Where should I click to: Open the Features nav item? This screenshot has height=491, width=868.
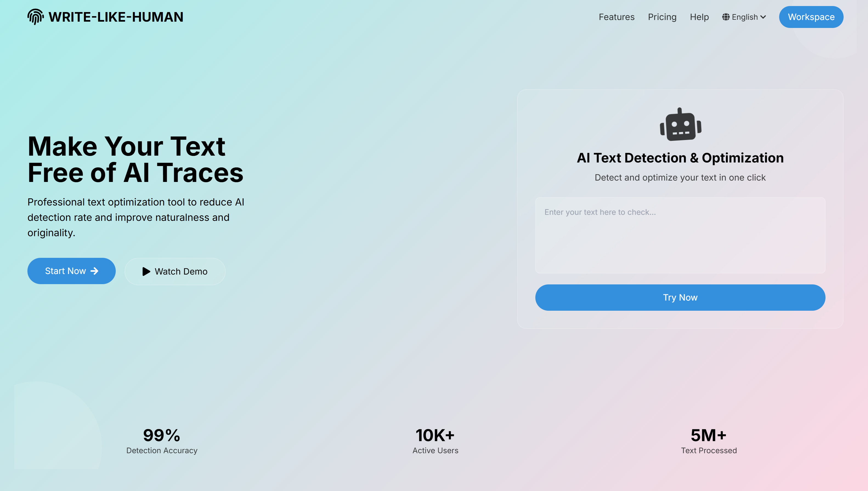[616, 17]
